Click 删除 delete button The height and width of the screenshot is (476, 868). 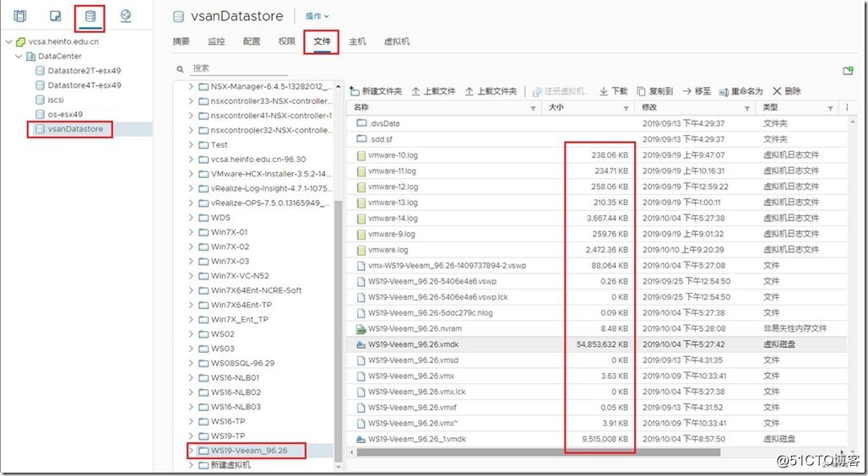point(787,91)
